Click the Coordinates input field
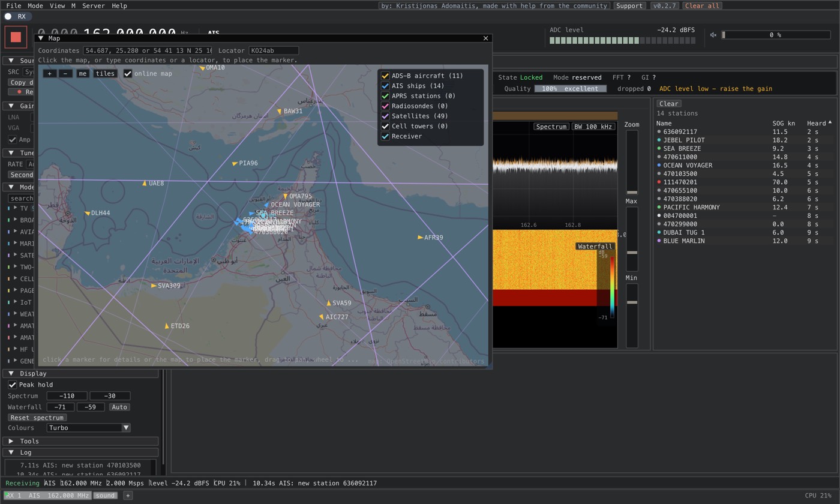The image size is (840, 504). click(x=148, y=50)
